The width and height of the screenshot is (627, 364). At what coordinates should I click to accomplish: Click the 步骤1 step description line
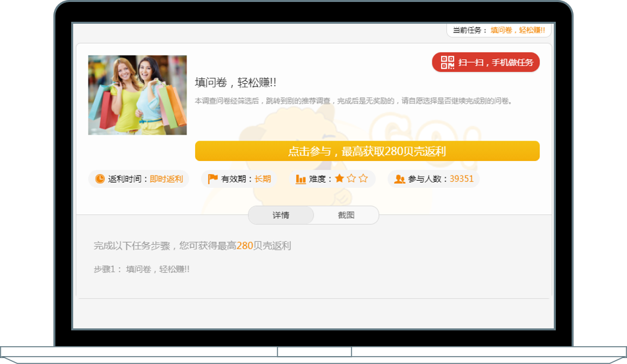142,269
